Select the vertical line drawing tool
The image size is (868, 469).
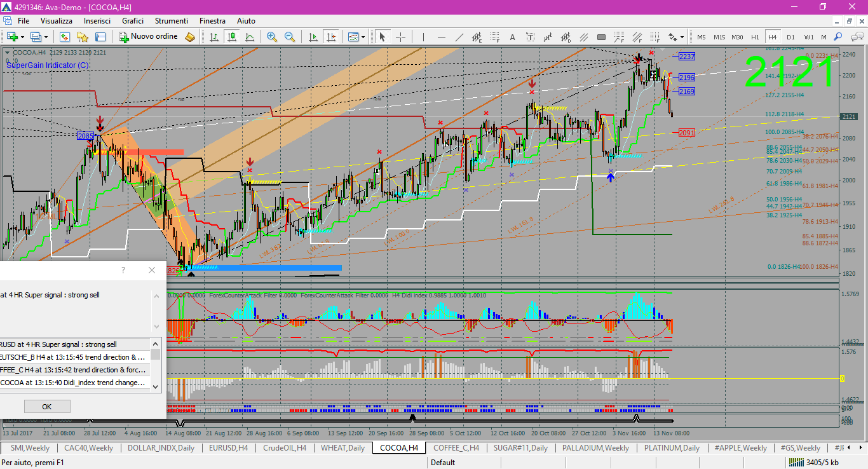pos(423,37)
